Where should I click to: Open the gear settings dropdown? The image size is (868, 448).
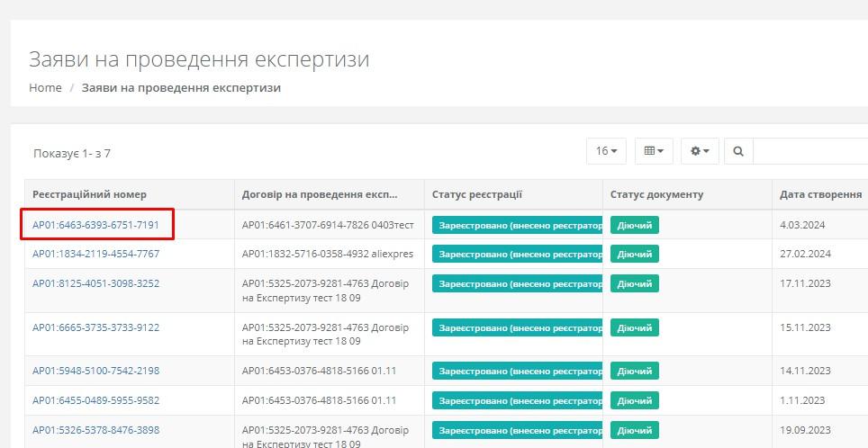pos(700,151)
